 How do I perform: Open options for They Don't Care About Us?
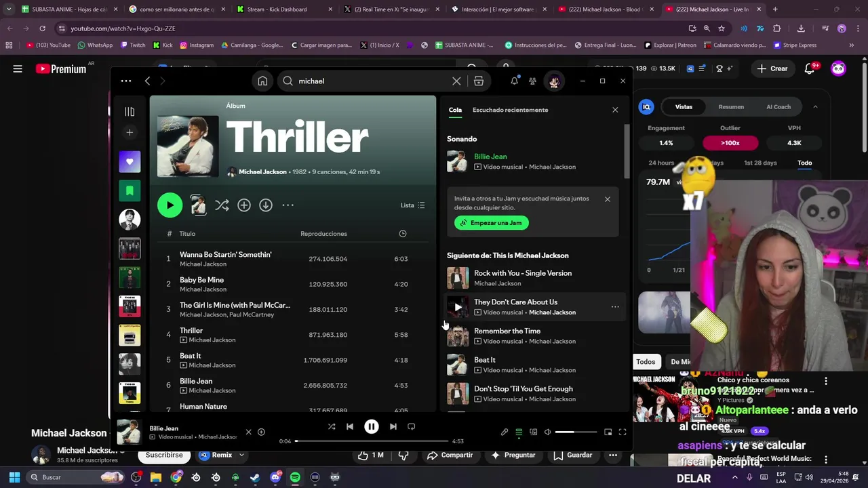click(615, 307)
